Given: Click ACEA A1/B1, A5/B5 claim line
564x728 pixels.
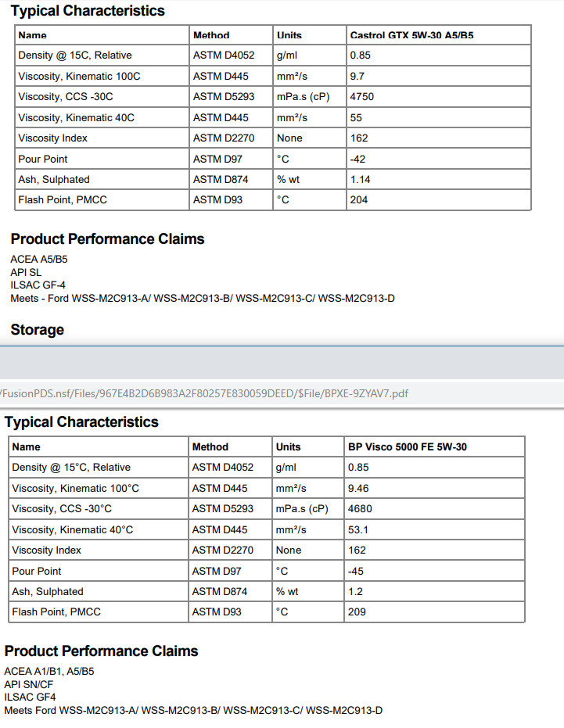Looking at the screenshot, I should coord(49,672).
